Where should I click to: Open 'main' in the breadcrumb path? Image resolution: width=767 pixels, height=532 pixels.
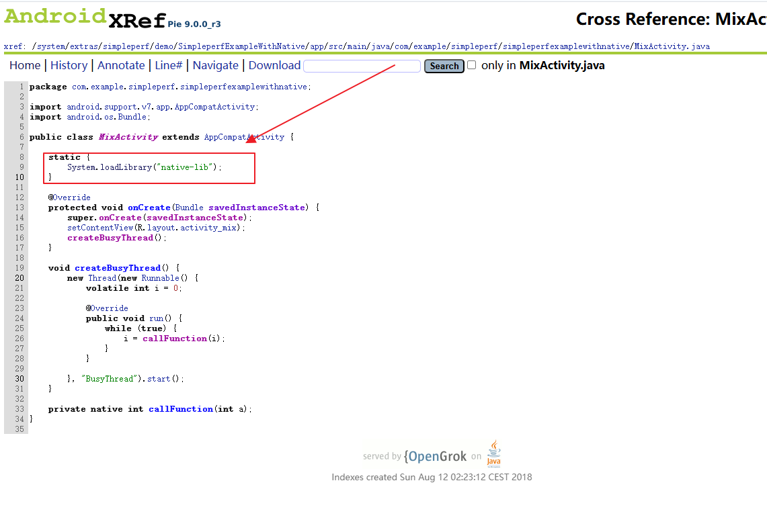[x=357, y=46]
